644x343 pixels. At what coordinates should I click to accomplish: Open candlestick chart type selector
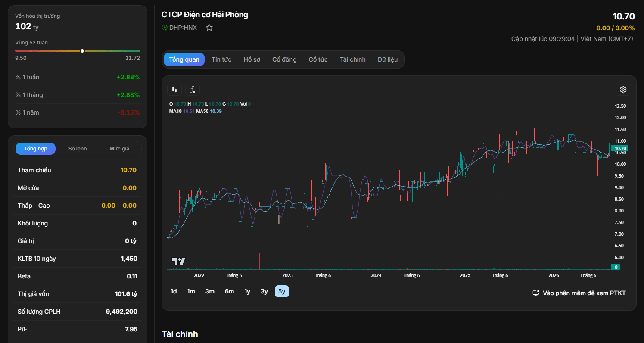pyautogui.click(x=174, y=90)
